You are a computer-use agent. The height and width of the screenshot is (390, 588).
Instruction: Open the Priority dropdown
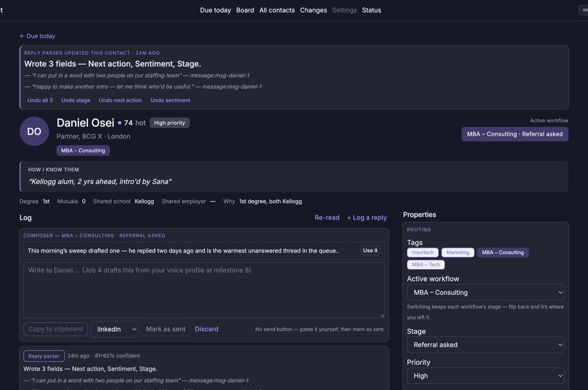click(485, 376)
